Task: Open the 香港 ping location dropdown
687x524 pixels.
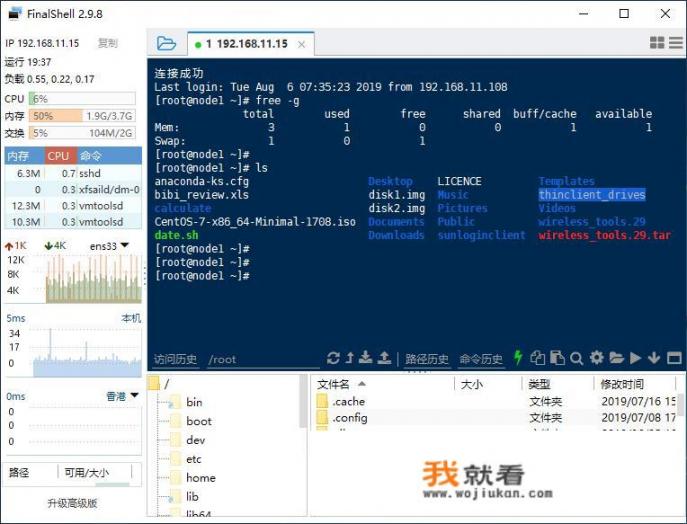Action: pyautogui.click(x=122, y=396)
